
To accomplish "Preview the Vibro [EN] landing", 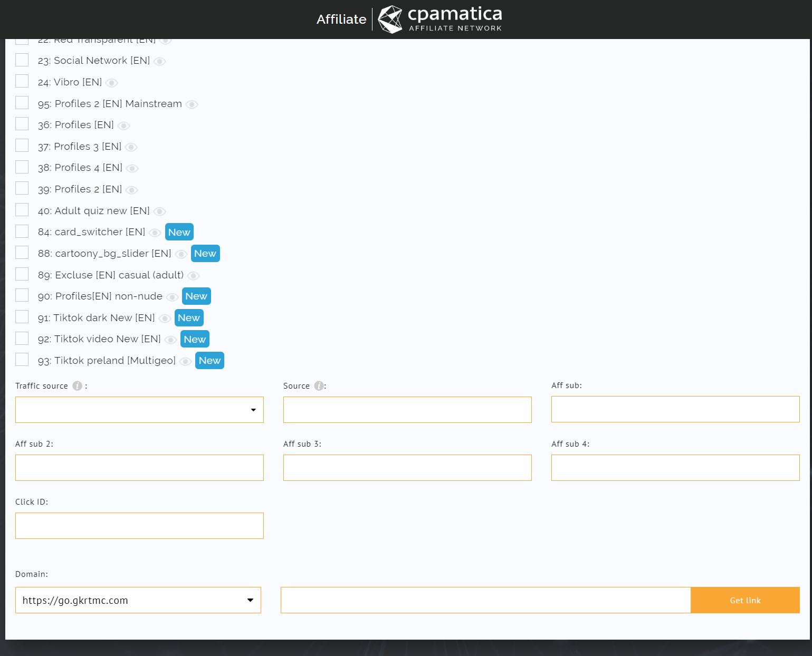I will pos(112,83).
